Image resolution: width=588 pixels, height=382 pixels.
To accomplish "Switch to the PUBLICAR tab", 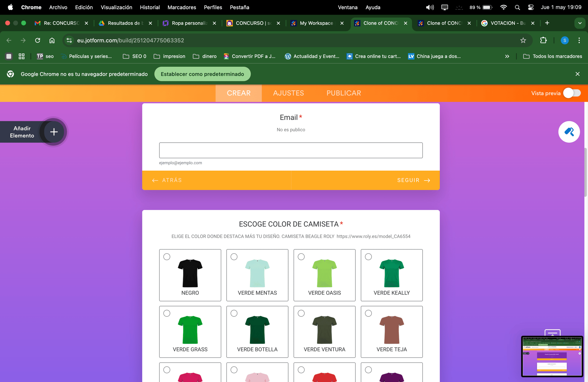I will tap(344, 93).
